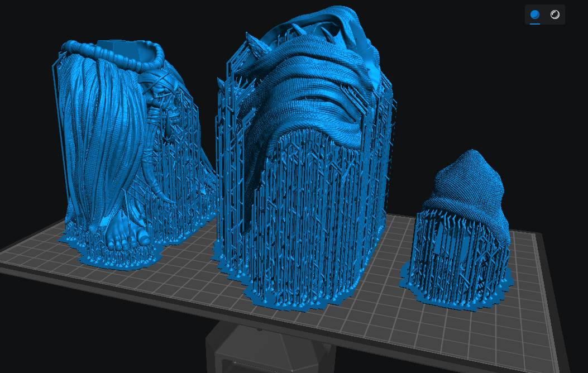
Task: Switch to the transparent x-ray view icon
Action: 554,15
